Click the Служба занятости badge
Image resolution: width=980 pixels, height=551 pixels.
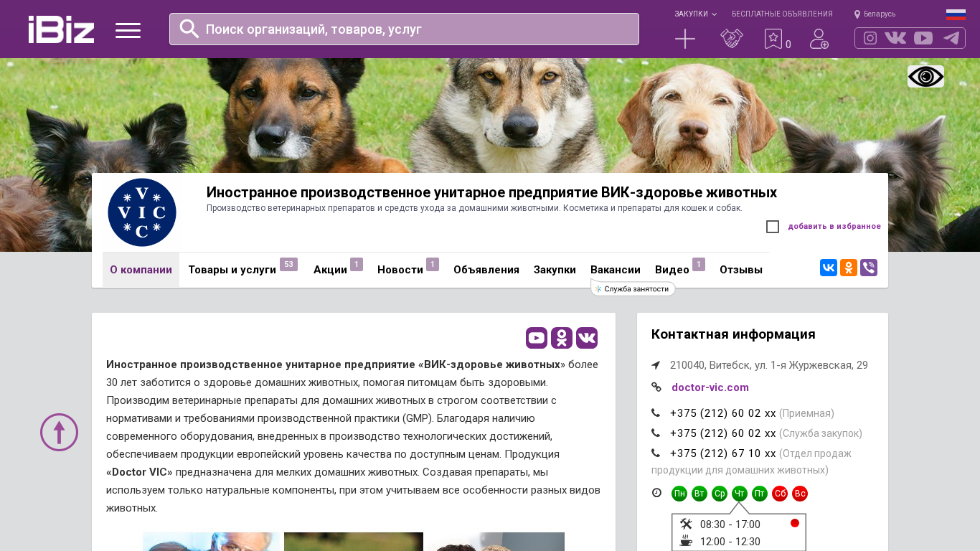coord(633,289)
